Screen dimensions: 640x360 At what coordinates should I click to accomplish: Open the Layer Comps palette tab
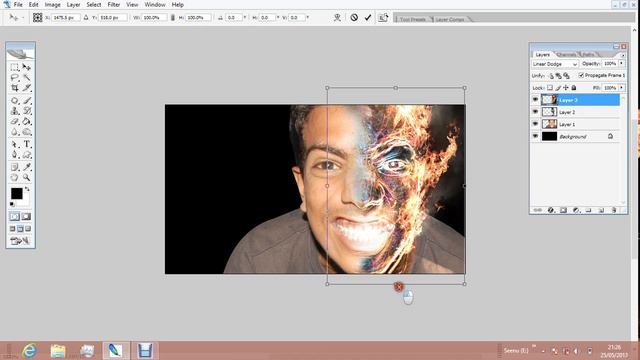click(x=449, y=20)
